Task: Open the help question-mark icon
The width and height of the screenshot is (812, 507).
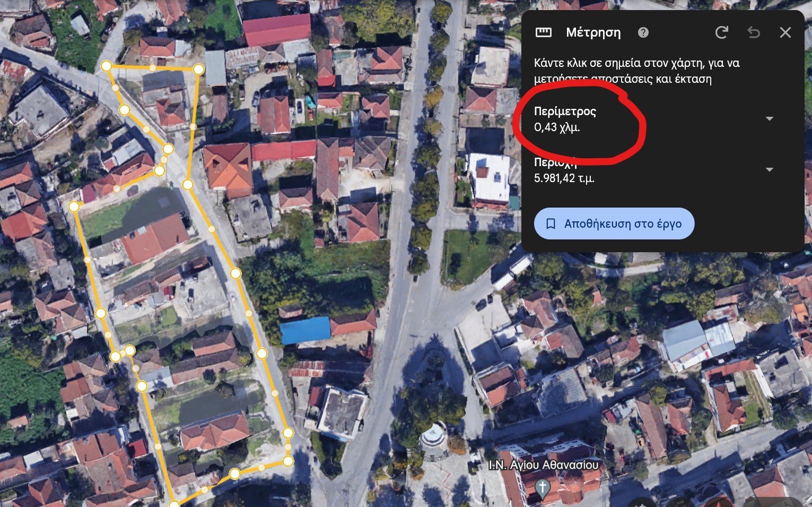Action: (x=643, y=32)
